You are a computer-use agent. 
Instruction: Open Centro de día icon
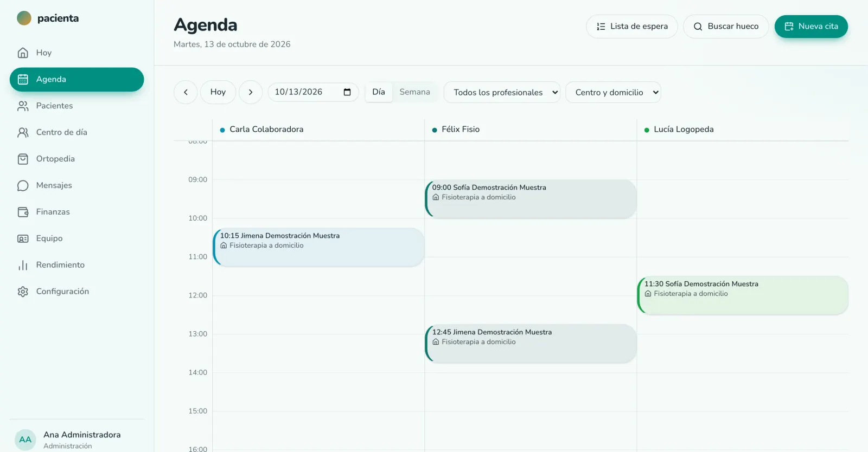tap(23, 132)
